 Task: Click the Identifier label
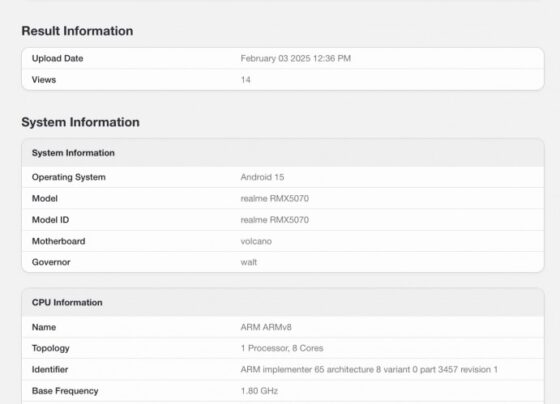click(x=50, y=369)
